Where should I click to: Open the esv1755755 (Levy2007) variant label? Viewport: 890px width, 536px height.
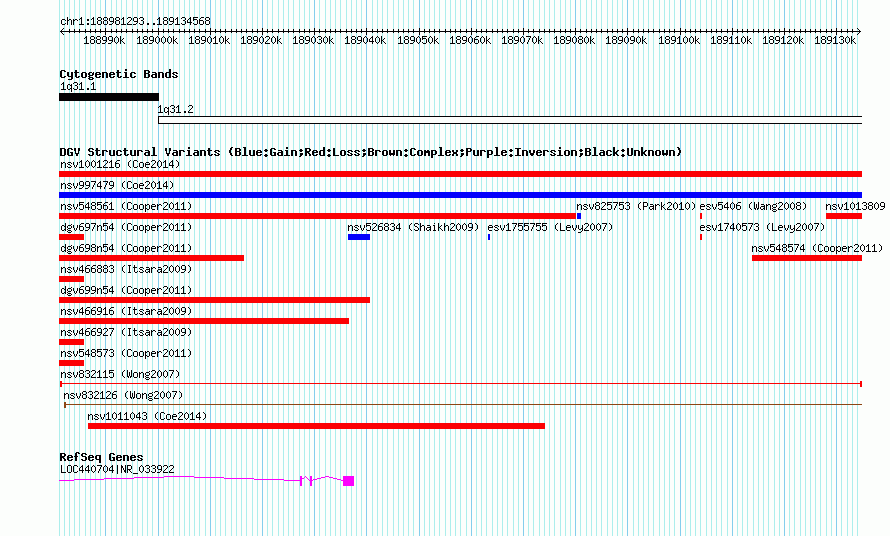tap(551, 227)
